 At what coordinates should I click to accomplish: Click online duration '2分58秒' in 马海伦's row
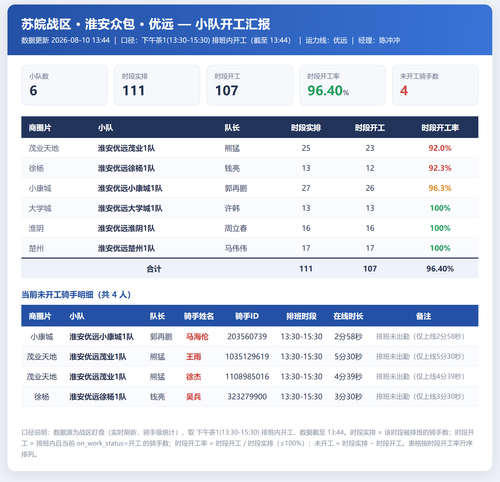(x=348, y=337)
